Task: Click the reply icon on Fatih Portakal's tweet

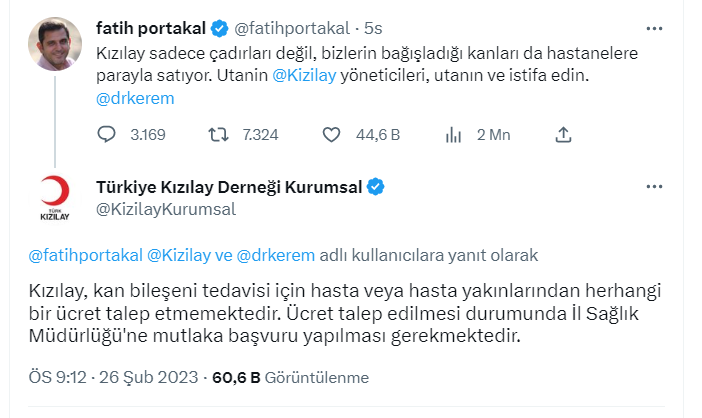Action: tap(108, 134)
